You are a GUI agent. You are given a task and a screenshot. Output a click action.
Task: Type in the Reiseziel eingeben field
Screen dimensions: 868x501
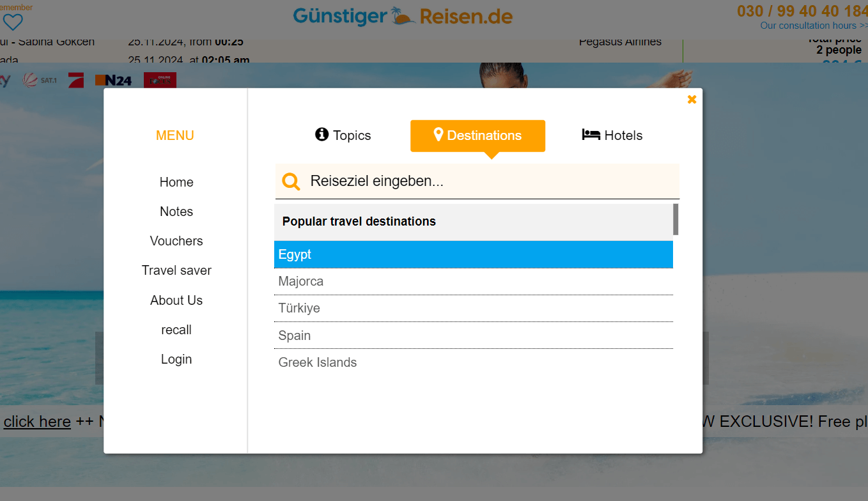[486, 181]
